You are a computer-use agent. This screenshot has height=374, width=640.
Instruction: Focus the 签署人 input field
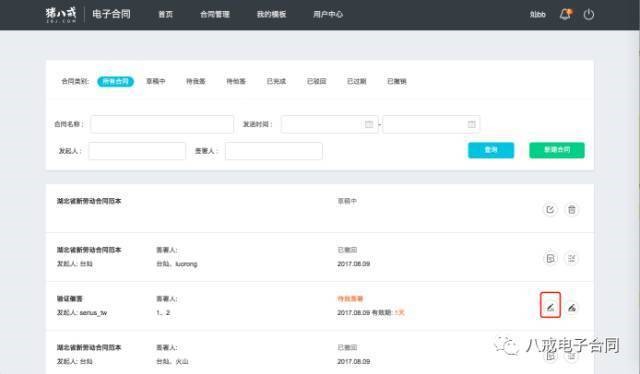[x=273, y=151]
